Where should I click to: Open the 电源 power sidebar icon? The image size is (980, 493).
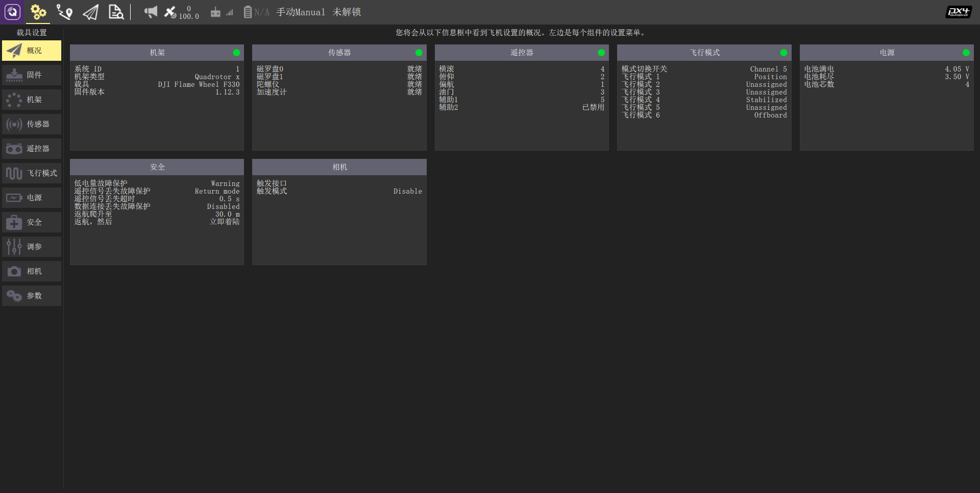14,198
